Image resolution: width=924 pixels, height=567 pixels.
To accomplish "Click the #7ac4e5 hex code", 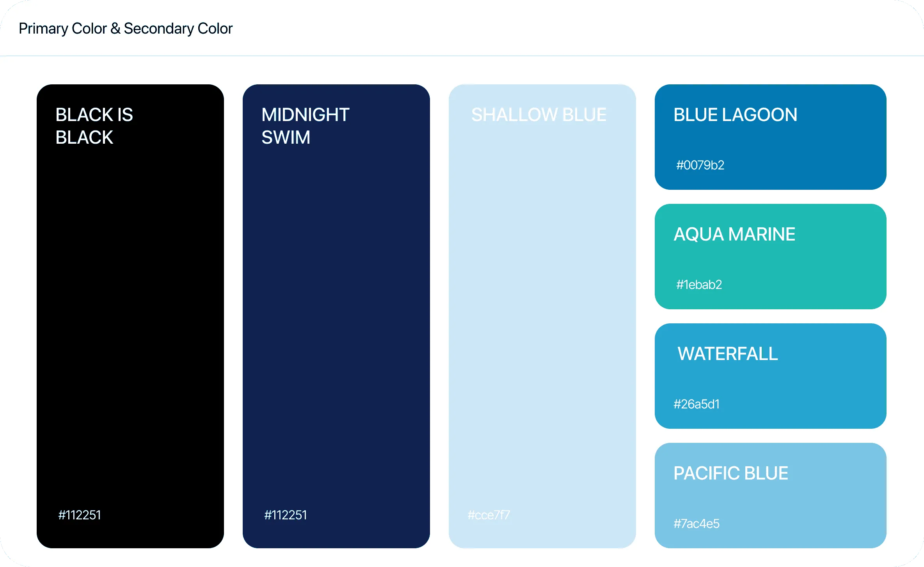I will 697,524.
